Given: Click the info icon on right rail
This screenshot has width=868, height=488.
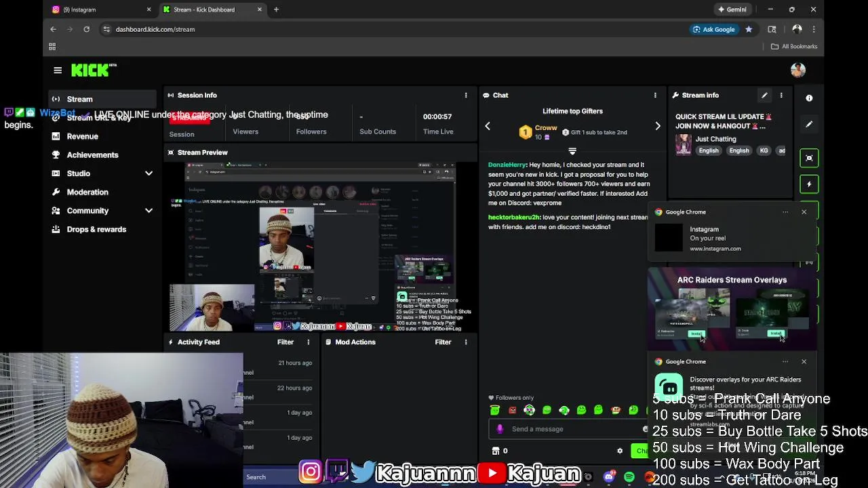Looking at the screenshot, I should (x=809, y=98).
